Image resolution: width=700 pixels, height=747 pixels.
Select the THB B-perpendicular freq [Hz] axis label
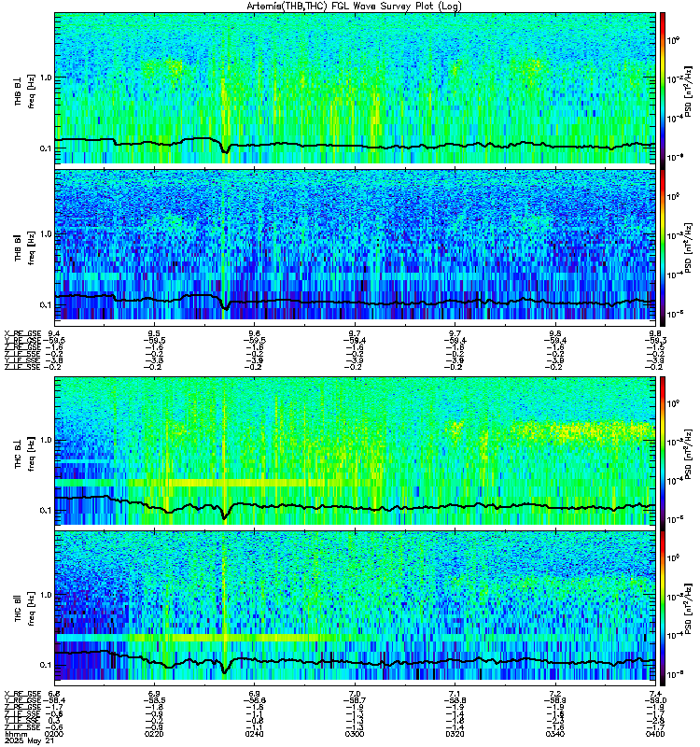click(32, 92)
